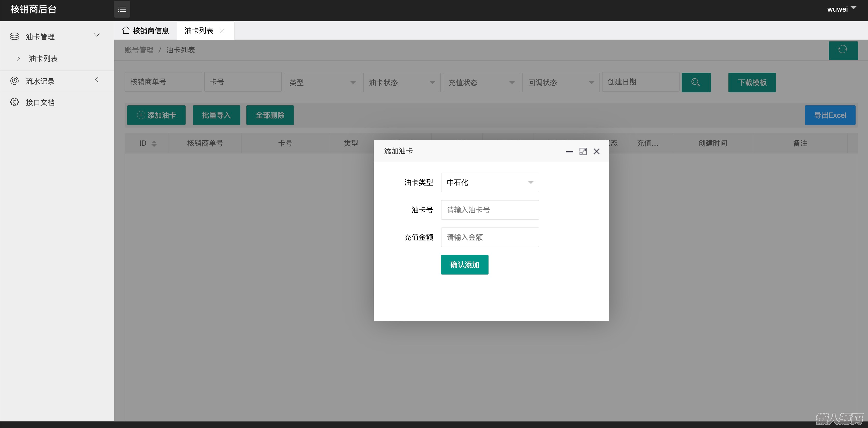Image resolution: width=868 pixels, height=428 pixels.
Task: Maximize the 添加油卡 dialog
Action: click(x=583, y=151)
